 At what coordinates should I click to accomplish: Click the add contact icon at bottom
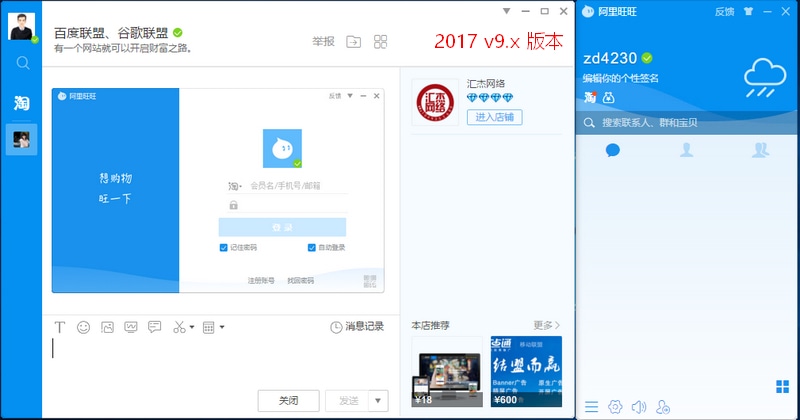(x=663, y=407)
